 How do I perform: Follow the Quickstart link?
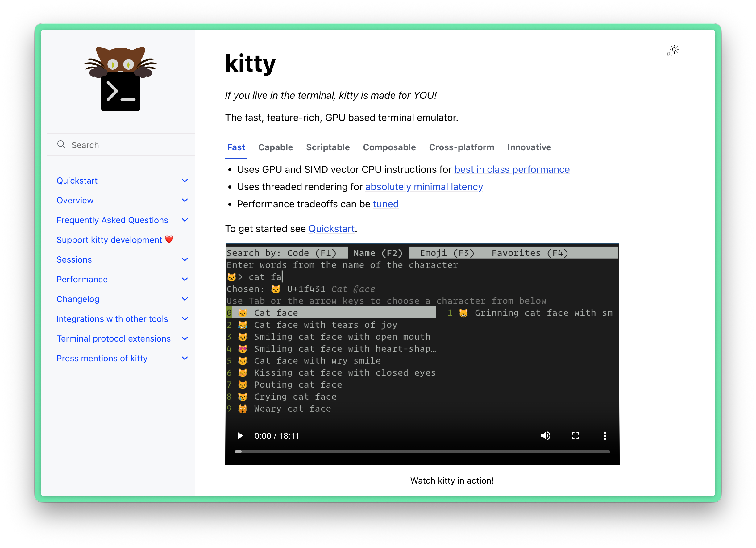331,229
